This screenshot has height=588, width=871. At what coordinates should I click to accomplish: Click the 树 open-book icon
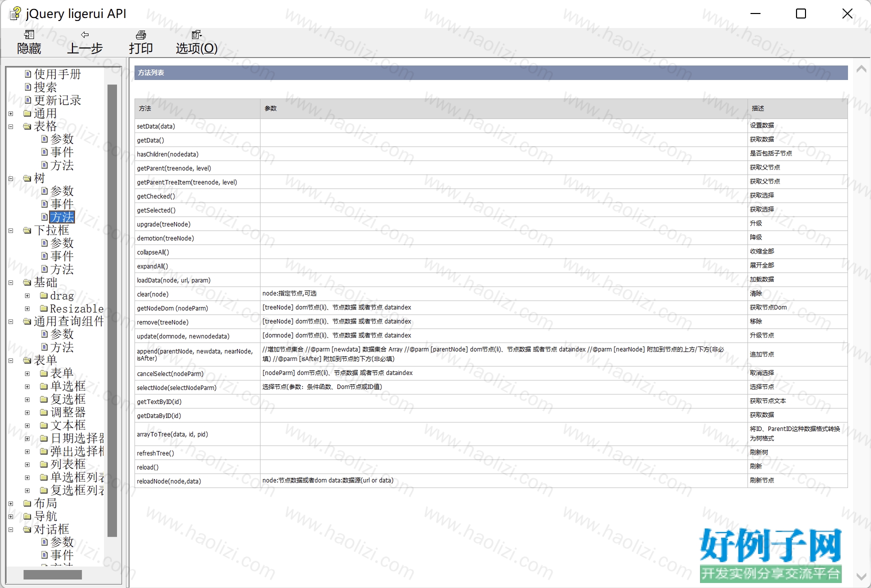point(27,178)
